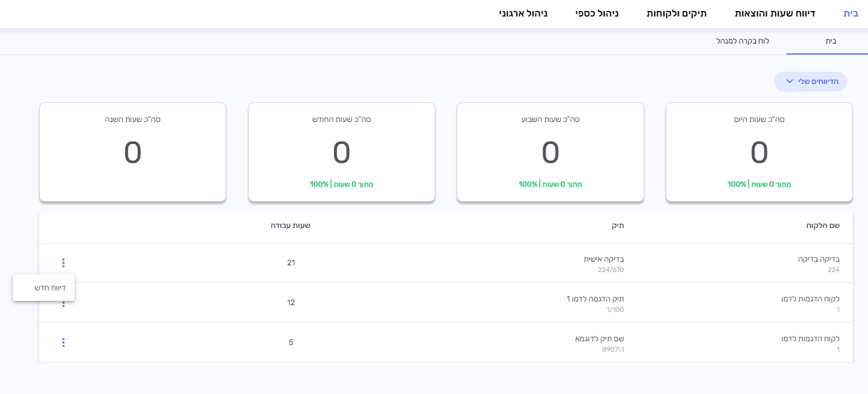Sort by the שם הלקוח column header
868x394 pixels.
pyautogui.click(x=823, y=225)
